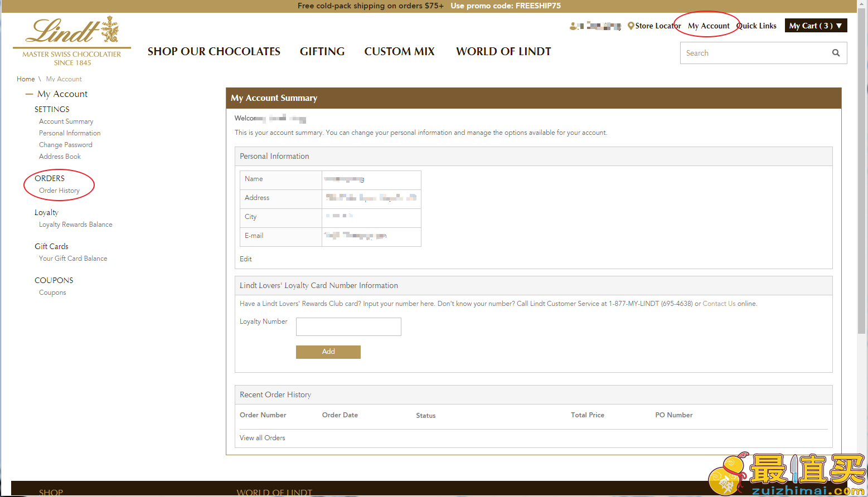The width and height of the screenshot is (868, 497).
Task: Click the user profile icon
Action: pyautogui.click(x=573, y=26)
